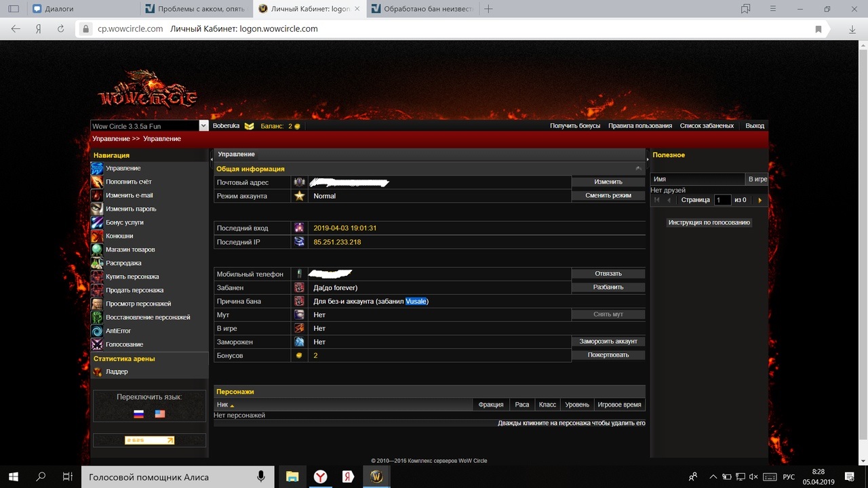The height and width of the screenshot is (488, 868).
Task: Click the Разбанить button
Action: pyautogui.click(x=608, y=287)
